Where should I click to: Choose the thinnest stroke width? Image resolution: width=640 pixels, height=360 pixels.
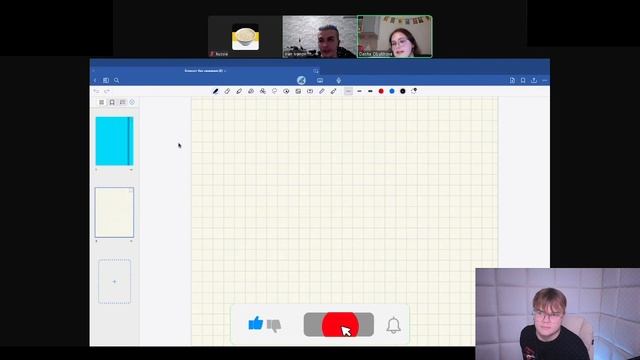pyautogui.click(x=348, y=91)
